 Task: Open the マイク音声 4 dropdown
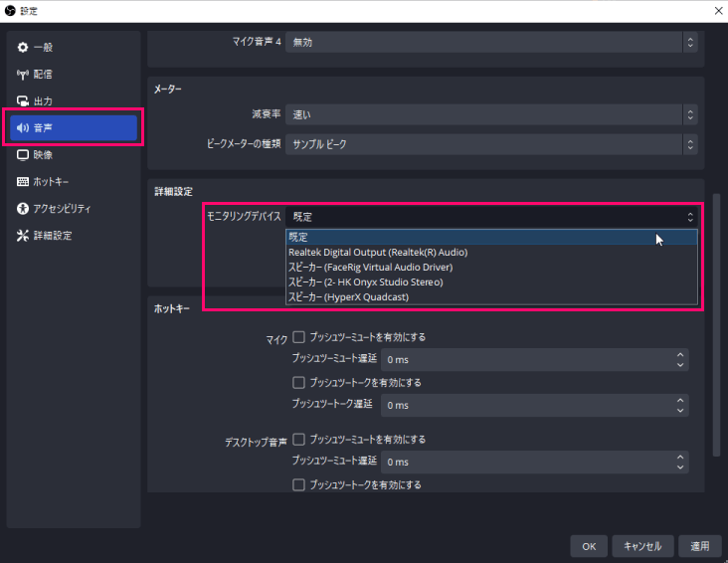491,42
